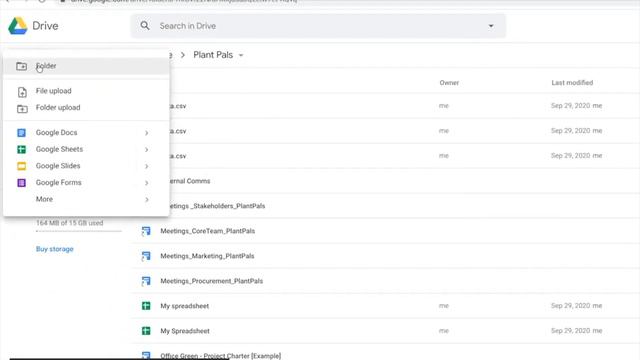Click the Buy storage link
The height and width of the screenshot is (360, 640).
[x=55, y=249]
